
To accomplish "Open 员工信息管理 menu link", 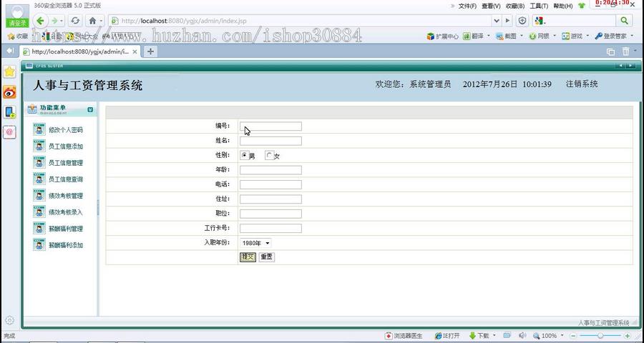I will click(66, 163).
